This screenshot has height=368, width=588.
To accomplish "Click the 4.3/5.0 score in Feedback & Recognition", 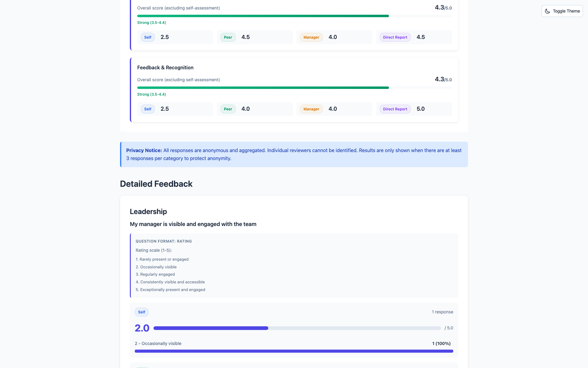I will (x=443, y=79).
